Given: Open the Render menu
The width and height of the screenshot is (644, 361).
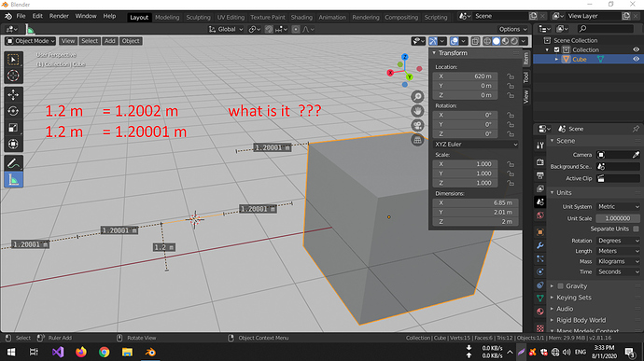Looking at the screenshot, I should pos(59,16).
